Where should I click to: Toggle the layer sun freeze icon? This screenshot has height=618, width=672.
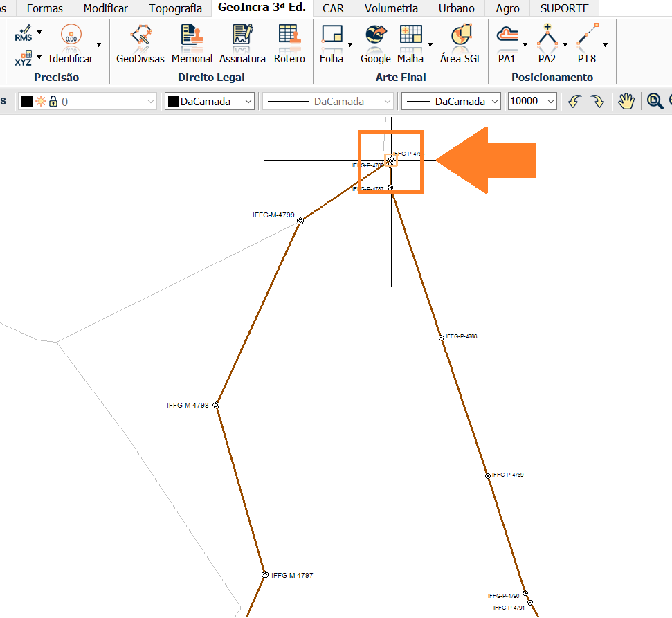pos(41,101)
